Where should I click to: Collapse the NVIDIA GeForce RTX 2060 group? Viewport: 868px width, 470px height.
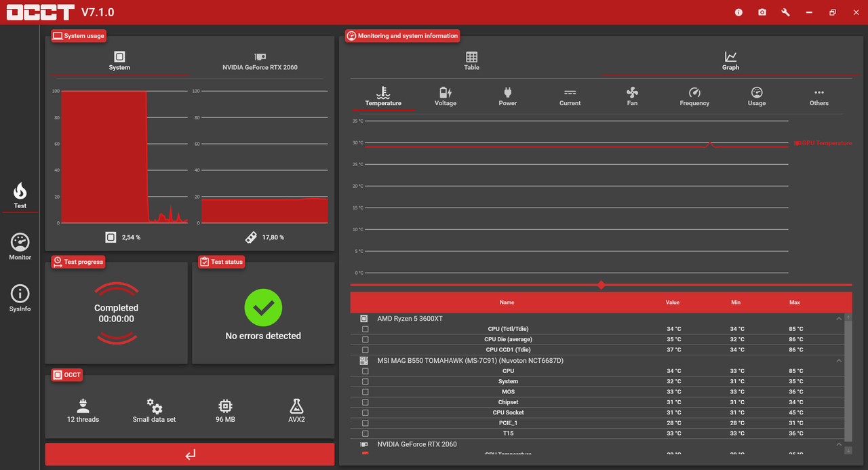pos(839,444)
